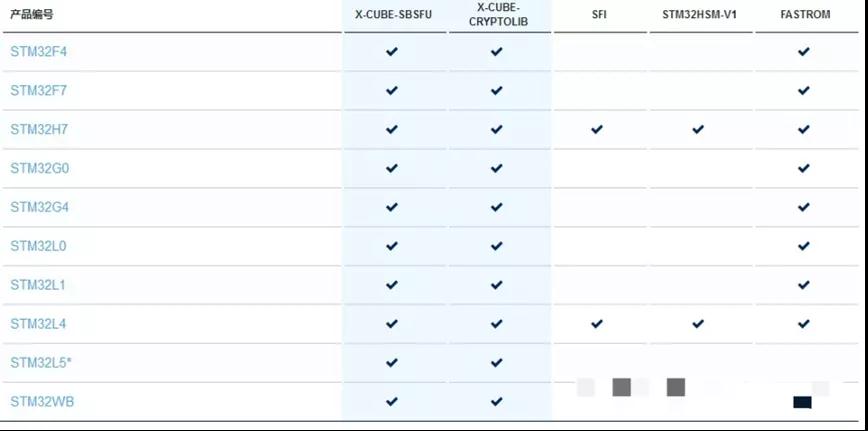This screenshot has width=868, height=431.
Task: Click the STM32F4 FASTROM checkmark
Action: (804, 51)
